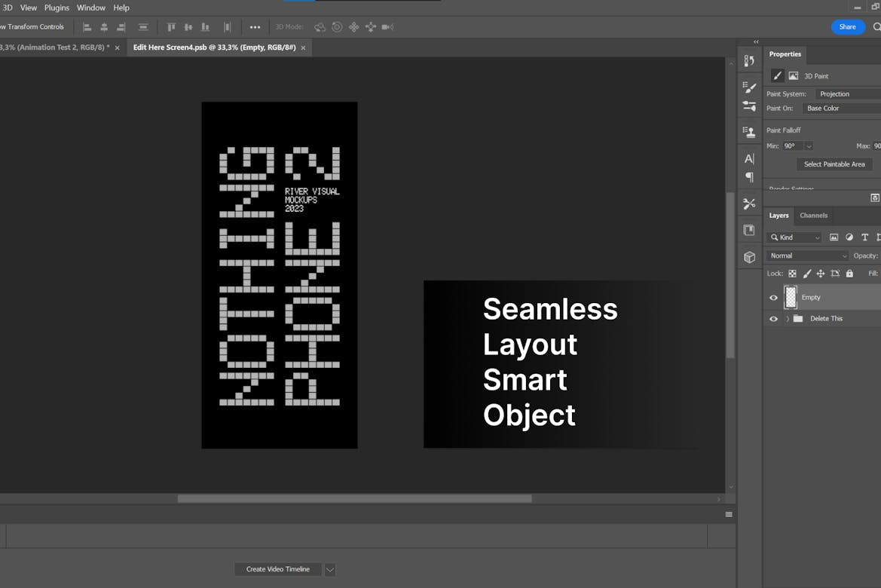This screenshot has height=588, width=881.
Task: Hide the Empty layer
Action: [x=773, y=297]
